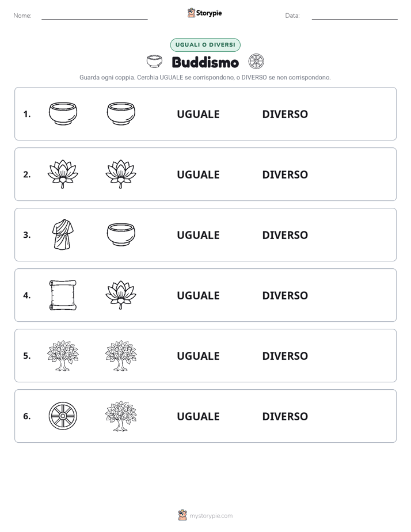Click the small wheel icon beside Buddismo title
Screen dimensions: 411x532
click(256, 62)
